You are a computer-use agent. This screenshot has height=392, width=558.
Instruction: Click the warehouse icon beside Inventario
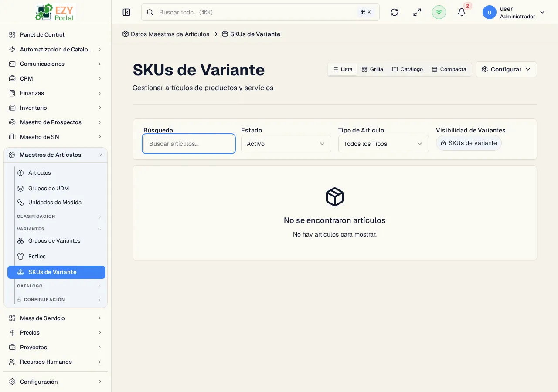click(x=12, y=108)
